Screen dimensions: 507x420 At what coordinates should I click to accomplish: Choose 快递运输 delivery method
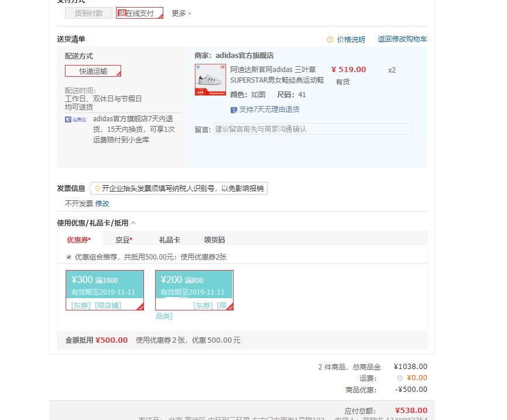click(93, 71)
